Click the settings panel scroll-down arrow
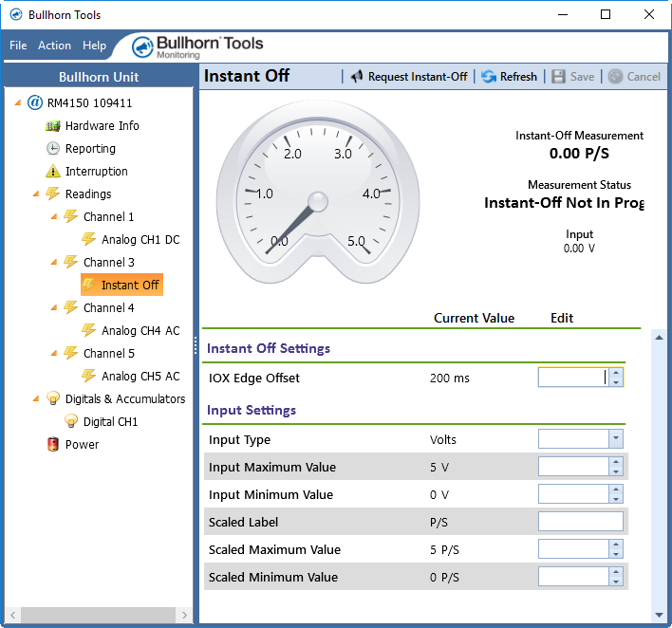The image size is (672, 628). pyautogui.click(x=659, y=615)
